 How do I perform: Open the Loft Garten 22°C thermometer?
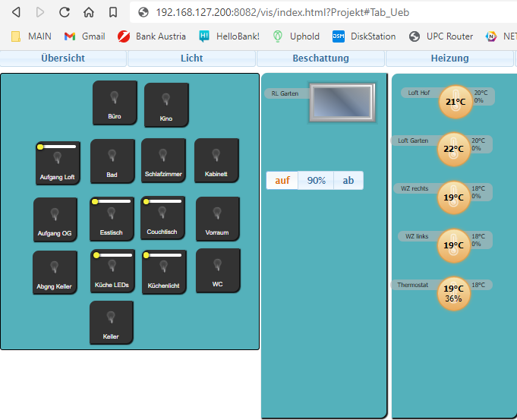[x=454, y=150]
